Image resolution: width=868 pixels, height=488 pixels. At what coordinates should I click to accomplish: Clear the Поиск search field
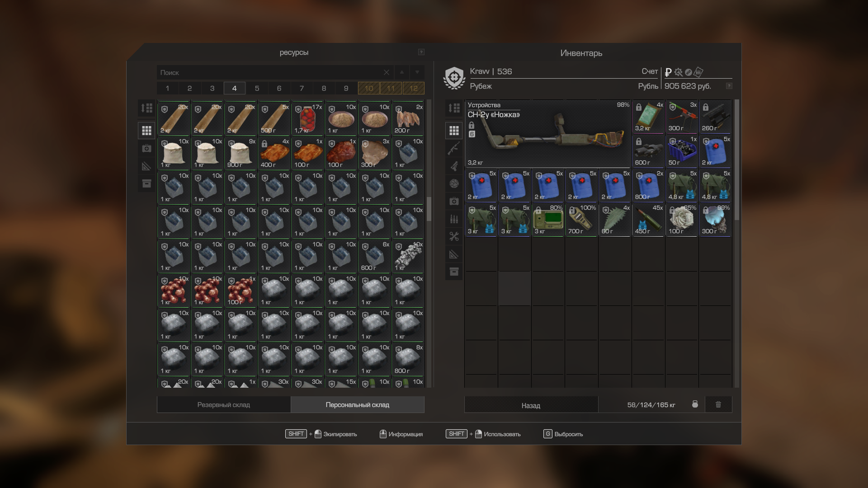pyautogui.click(x=387, y=72)
